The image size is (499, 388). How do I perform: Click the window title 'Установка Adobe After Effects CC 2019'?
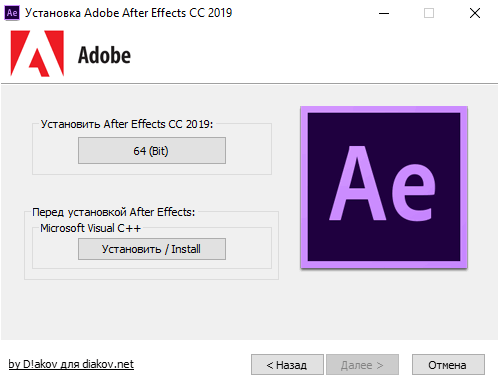coord(129,13)
